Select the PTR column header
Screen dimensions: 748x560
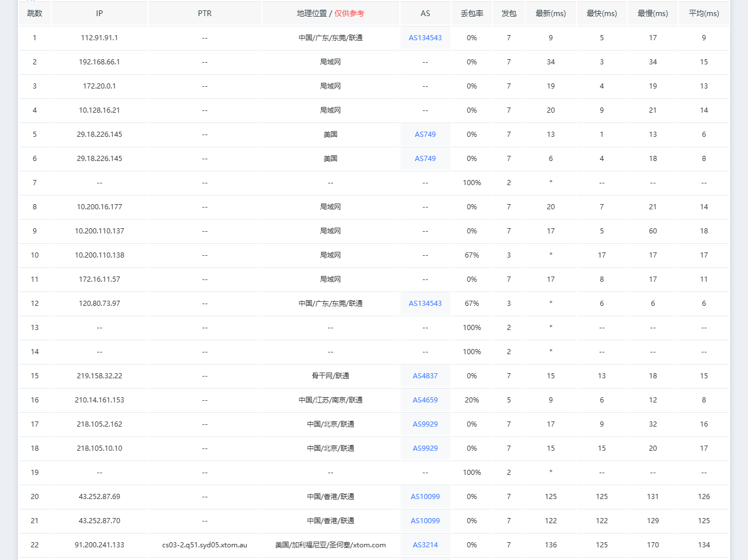coord(205,13)
